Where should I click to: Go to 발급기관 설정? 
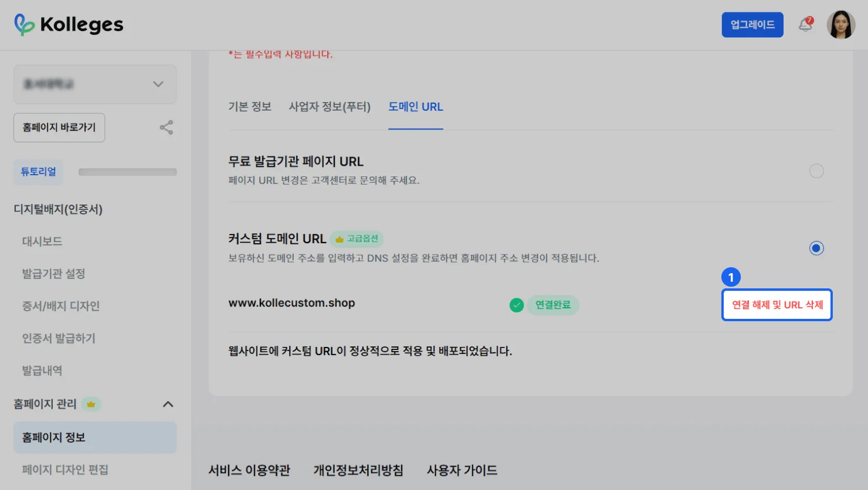pos(54,274)
